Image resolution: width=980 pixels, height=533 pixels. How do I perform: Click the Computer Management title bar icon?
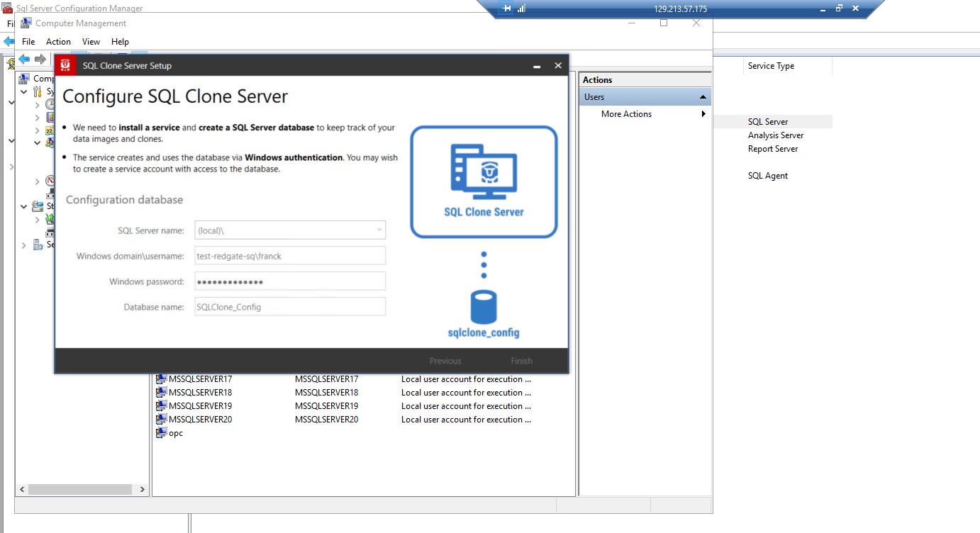(x=26, y=23)
